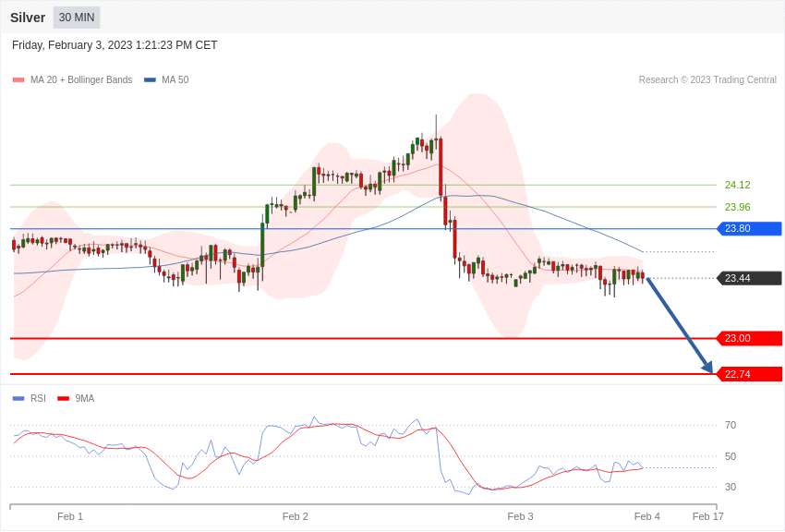Click the 23.96 green resistance label
The height and width of the screenshot is (532, 785).
(738, 207)
